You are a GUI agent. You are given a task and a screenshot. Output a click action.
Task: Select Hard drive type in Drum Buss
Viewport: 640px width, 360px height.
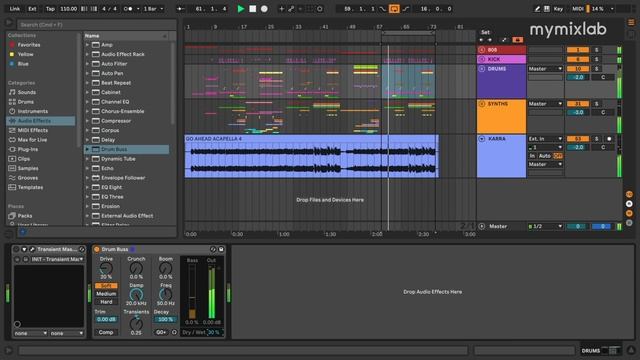(x=106, y=302)
